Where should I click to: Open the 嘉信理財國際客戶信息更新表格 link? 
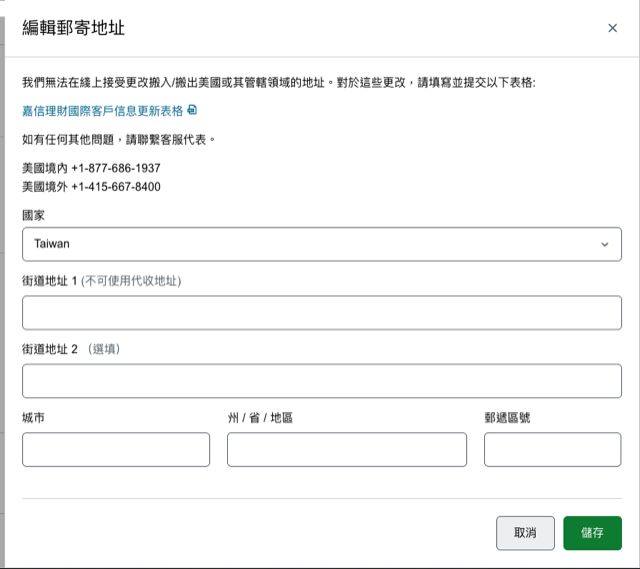coord(102,111)
